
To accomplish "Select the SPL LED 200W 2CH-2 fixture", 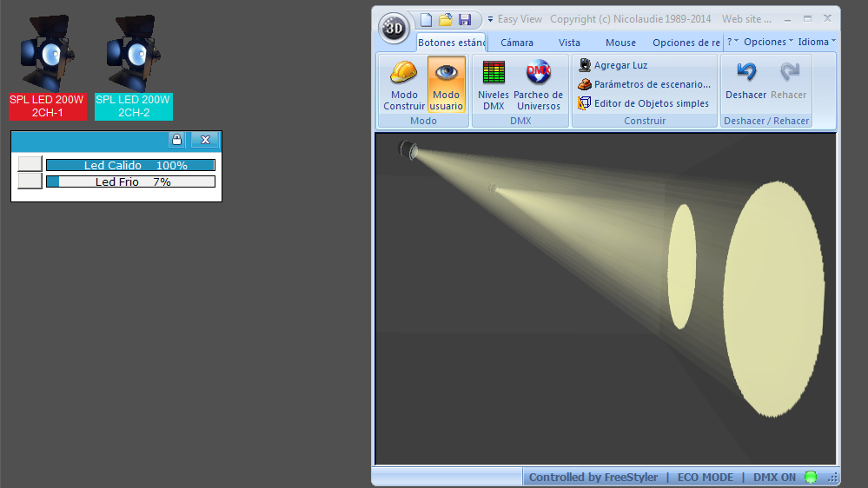I will click(134, 53).
